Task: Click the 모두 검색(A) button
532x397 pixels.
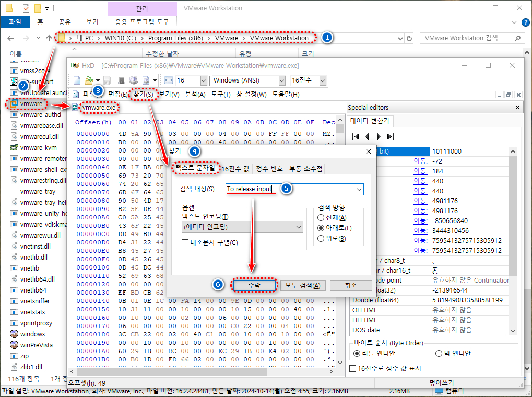Action: click(303, 285)
